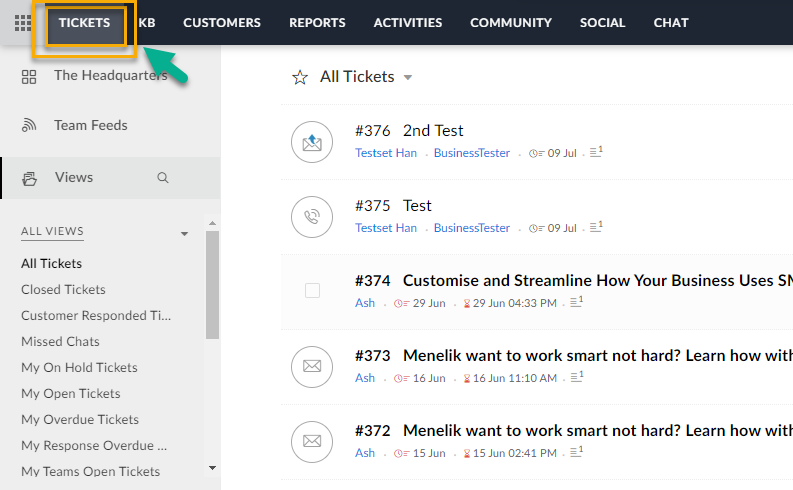Click the views list scroll-up arrow

tap(212, 223)
